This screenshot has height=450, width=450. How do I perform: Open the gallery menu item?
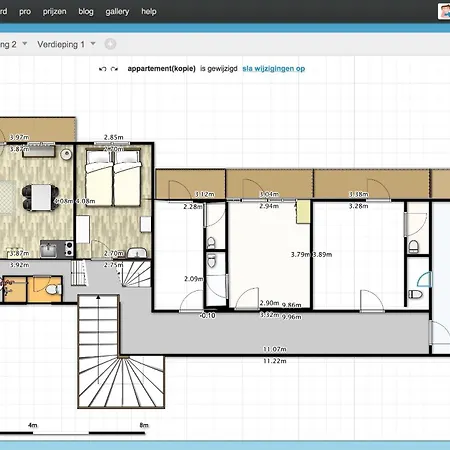tap(117, 12)
